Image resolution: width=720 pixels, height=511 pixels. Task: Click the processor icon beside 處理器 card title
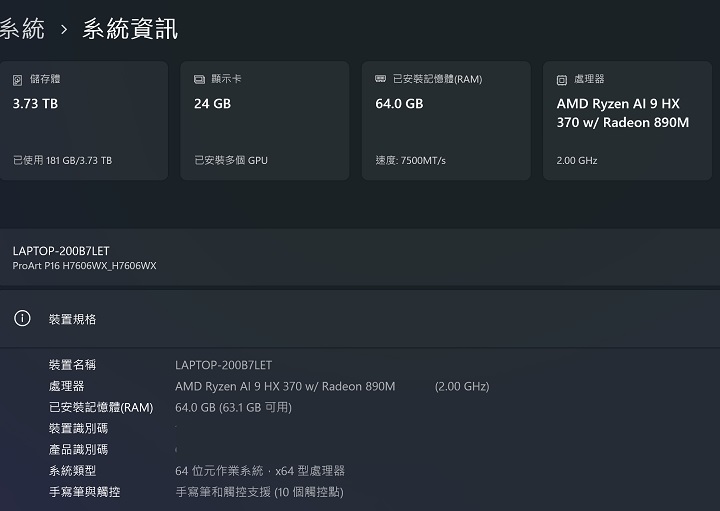coord(562,80)
